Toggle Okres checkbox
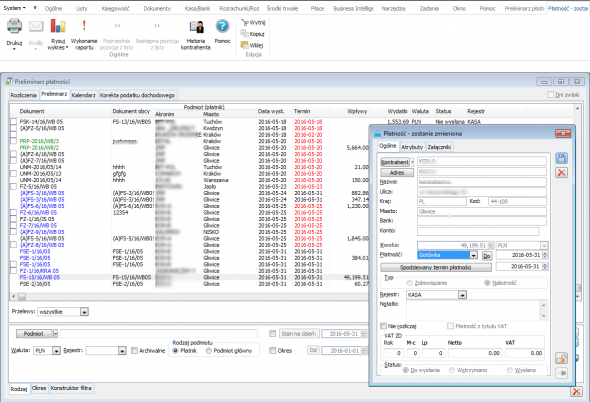 pos(272,350)
